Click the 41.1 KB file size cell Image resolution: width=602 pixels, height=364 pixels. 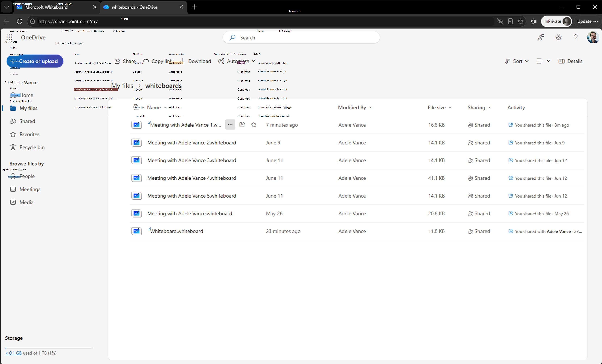[x=436, y=178]
